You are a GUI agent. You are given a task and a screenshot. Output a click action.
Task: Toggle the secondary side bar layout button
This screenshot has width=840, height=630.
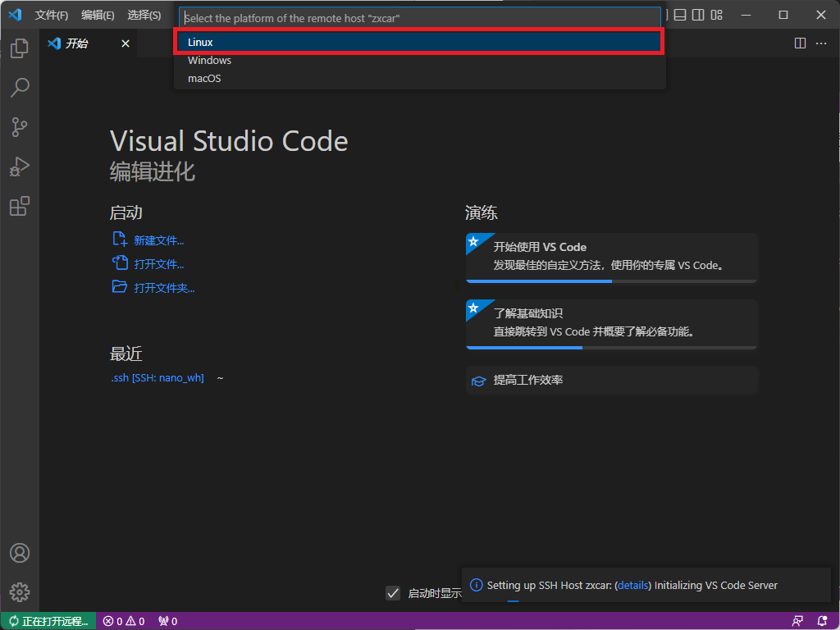(x=698, y=15)
